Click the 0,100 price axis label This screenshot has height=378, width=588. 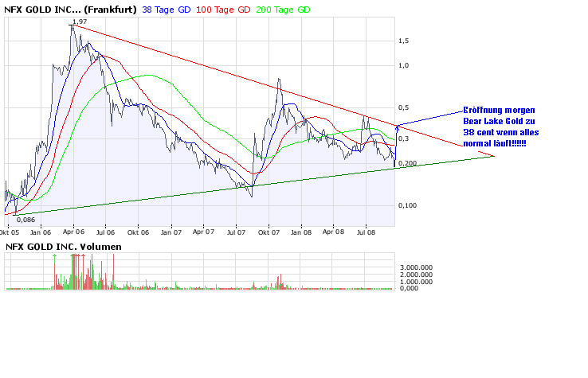point(407,205)
